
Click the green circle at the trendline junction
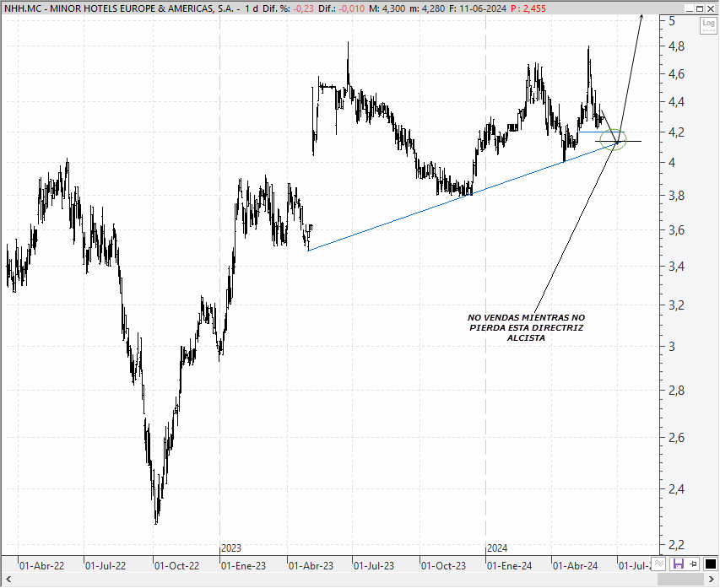[x=613, y=139]
